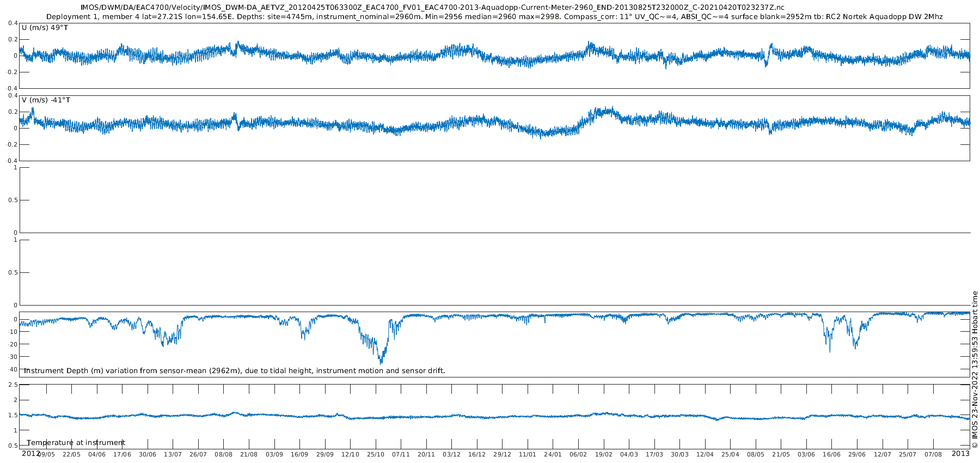Click the U velocity trace at its start
980x463 pixels.
tap(21, 52)
